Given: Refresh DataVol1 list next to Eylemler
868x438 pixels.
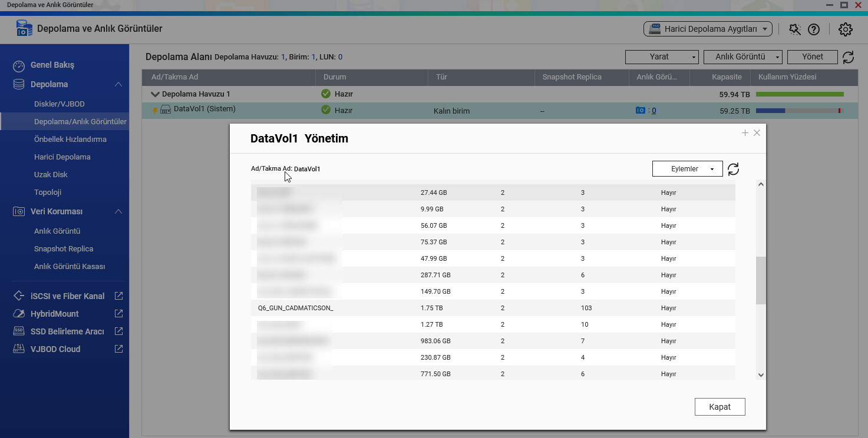Looking at the screenshot, I should coord(733,169).
